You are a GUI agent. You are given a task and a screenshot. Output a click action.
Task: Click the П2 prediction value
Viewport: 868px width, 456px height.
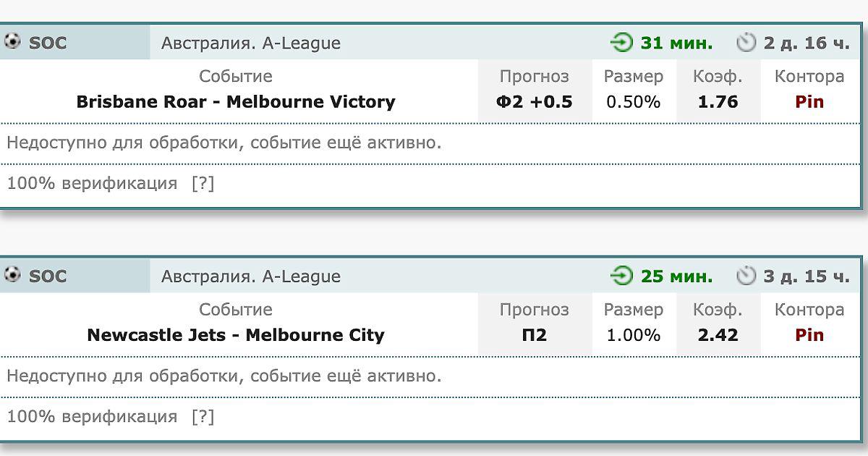[534, 335]
